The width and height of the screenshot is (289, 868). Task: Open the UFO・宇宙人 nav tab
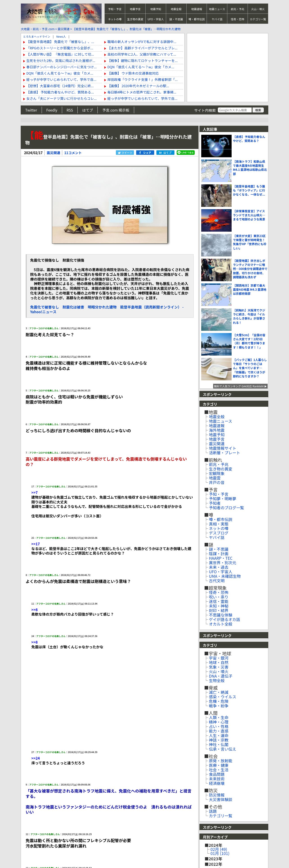[156, 19]
